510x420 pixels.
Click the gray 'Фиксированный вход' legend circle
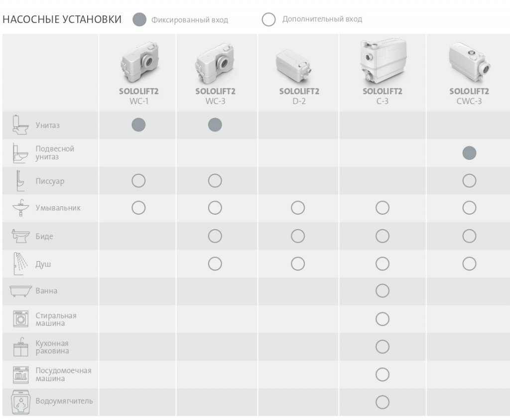point(139,19)
